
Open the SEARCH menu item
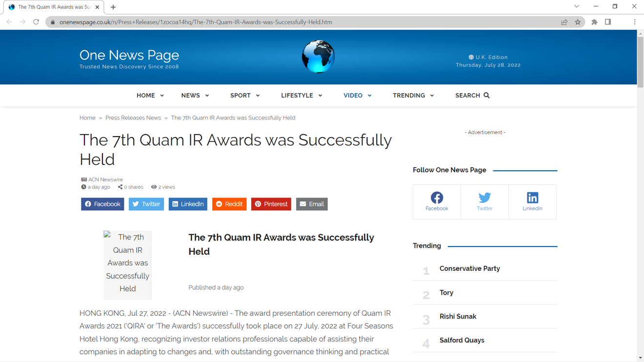coord(472,96)
